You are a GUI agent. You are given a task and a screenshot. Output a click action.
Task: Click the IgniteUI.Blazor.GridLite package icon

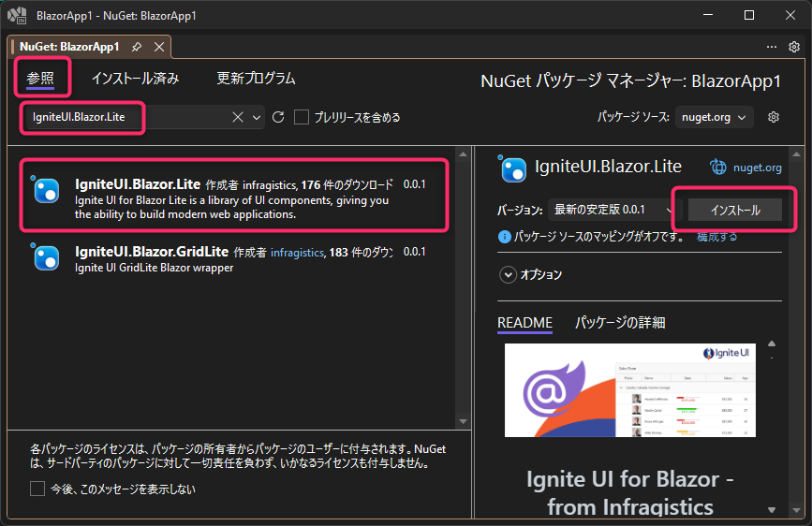click(46, 256)
